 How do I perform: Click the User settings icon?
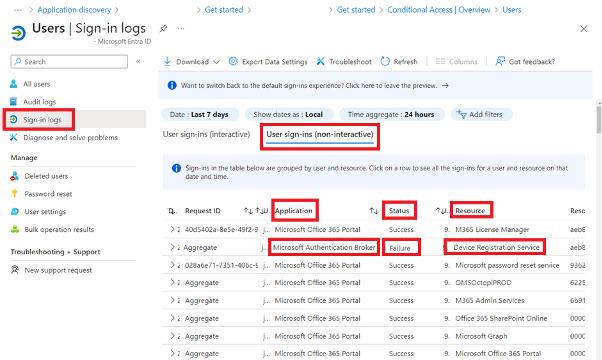(x=15, y=211)
